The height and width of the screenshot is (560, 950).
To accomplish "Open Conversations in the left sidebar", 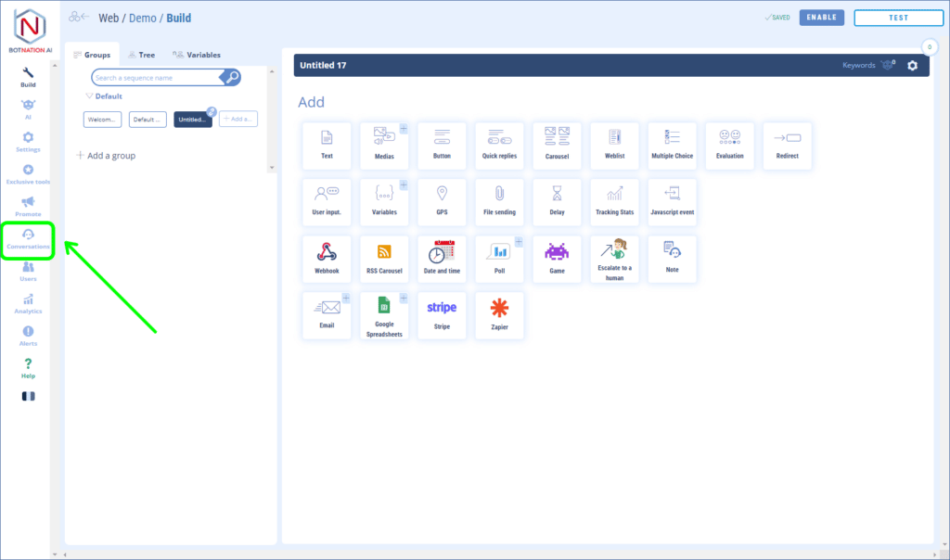I will [x=28, y=239].
